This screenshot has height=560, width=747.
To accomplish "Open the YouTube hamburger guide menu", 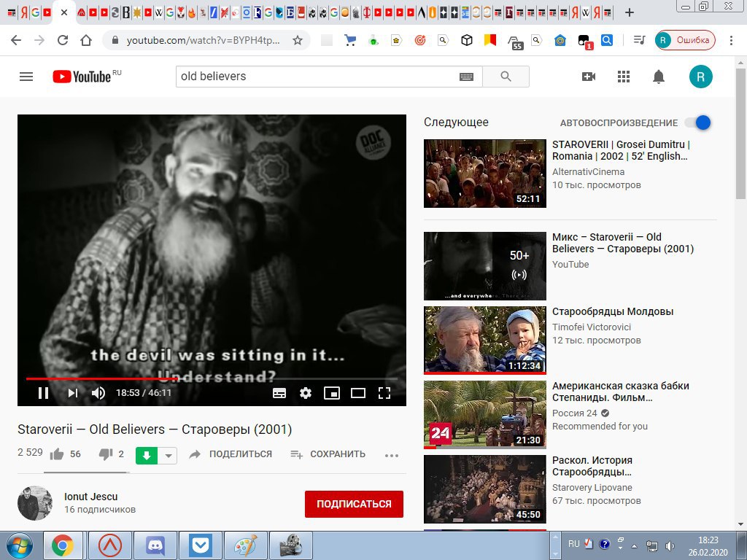I will pyautogui.click(x=26, y=77).
